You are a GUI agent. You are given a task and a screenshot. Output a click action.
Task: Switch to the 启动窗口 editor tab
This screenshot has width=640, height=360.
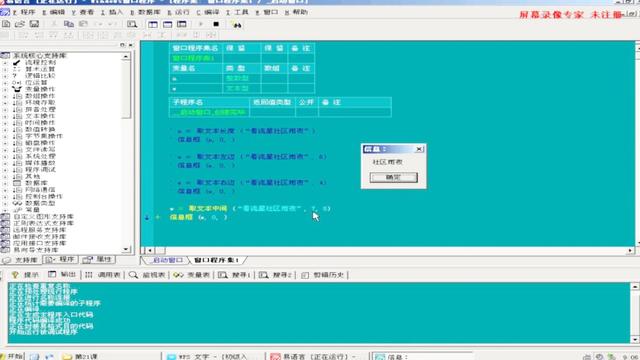coord(167,260)
